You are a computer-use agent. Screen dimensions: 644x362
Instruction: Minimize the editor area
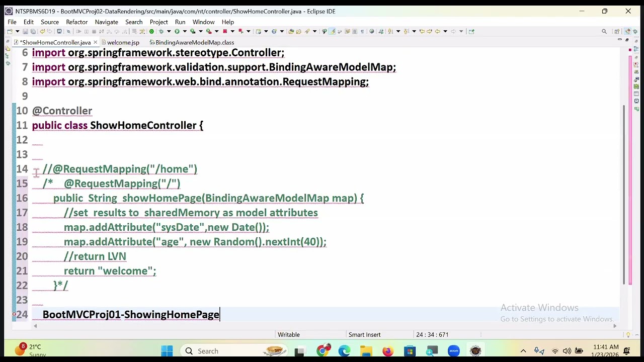point(619,40)
